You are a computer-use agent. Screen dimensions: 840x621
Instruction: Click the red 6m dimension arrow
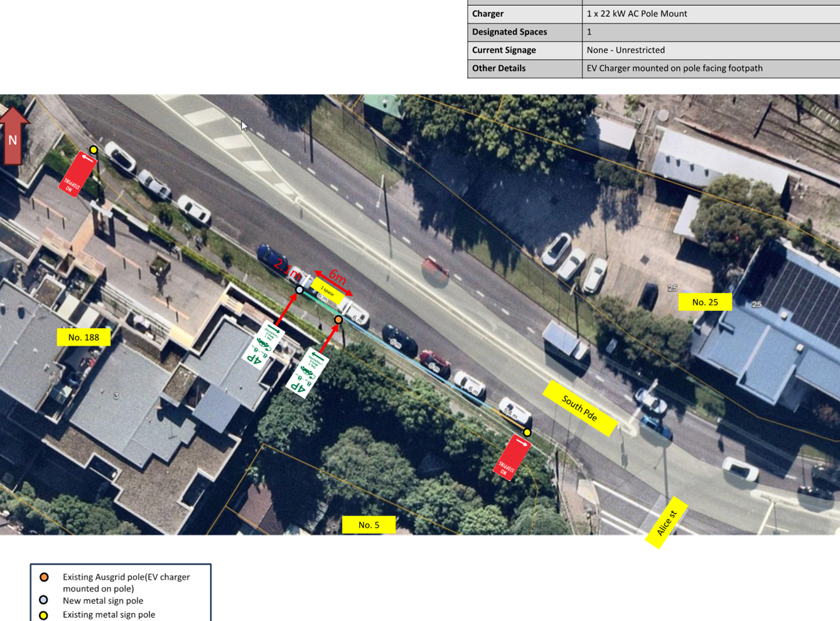pyautogui.click(x=334, y=282)
